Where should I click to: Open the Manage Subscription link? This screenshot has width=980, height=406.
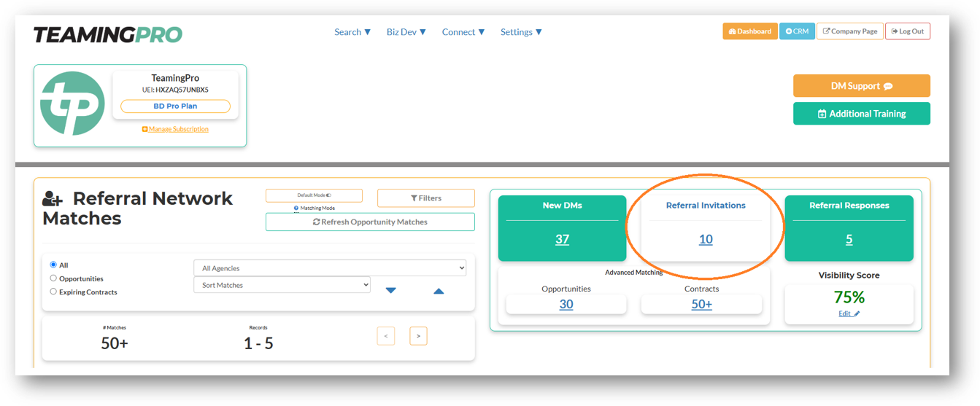pyautogui.click(x=175, y=129)
